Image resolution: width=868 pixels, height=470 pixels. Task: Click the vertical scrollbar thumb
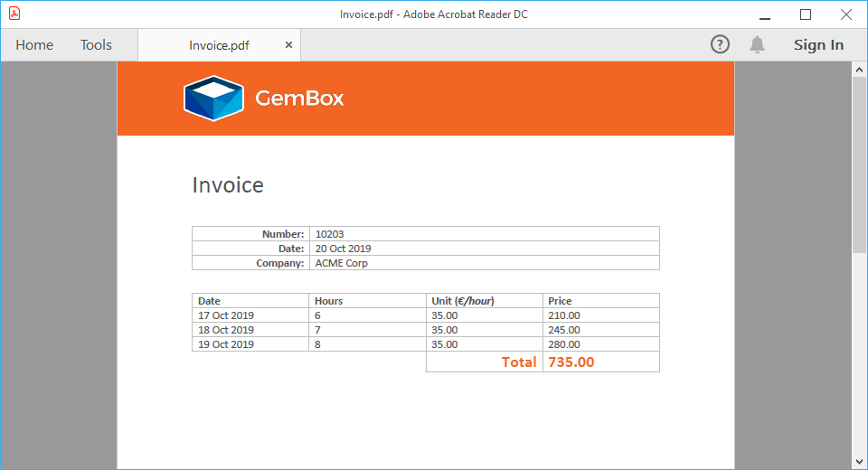coord(860,163)
